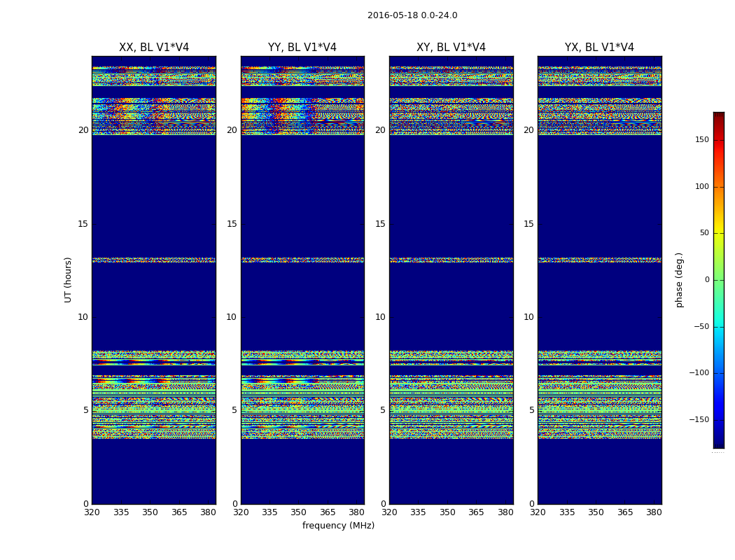This screenshot has width=735, height=560.
Task: Click the dark red top of the colorbar
Action: coord(718,115)
